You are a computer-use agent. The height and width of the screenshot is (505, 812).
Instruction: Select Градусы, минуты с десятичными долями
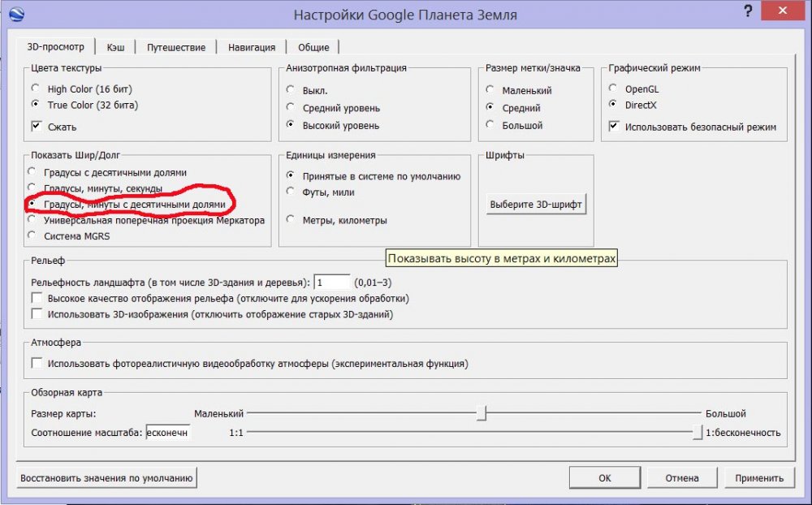127,204
